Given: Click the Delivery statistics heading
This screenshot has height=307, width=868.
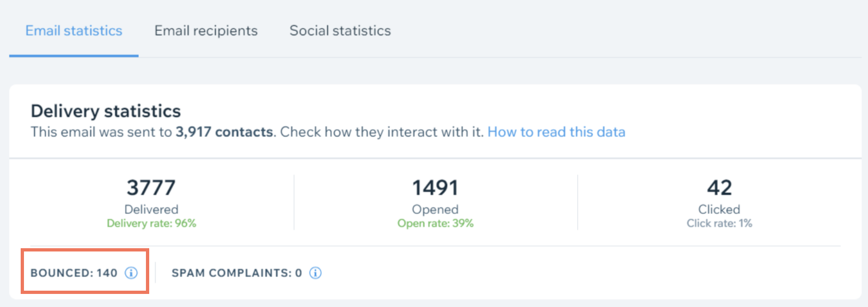Looking at the screenshot, I should [x=106, y=111].
